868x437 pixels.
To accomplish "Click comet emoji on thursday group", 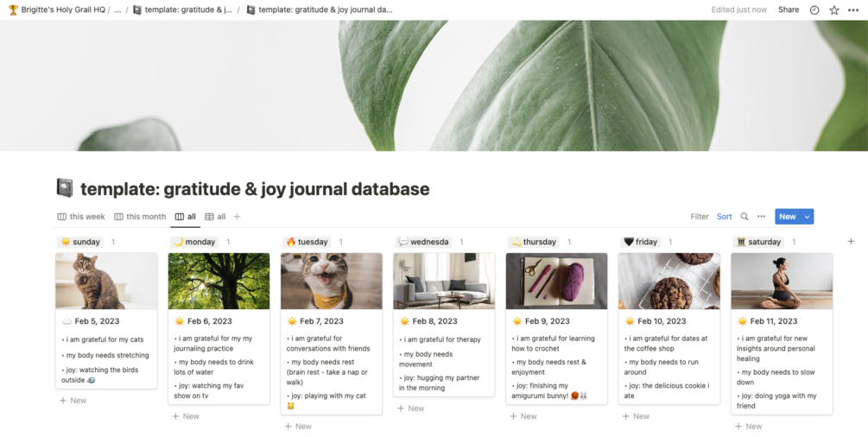I will pyautogui.click(x=516, y=242).
